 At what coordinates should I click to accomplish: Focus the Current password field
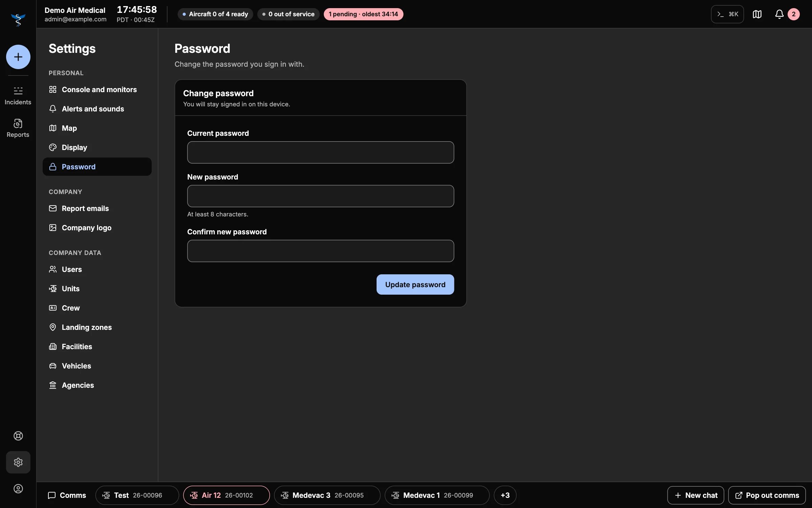click(320, 152)
